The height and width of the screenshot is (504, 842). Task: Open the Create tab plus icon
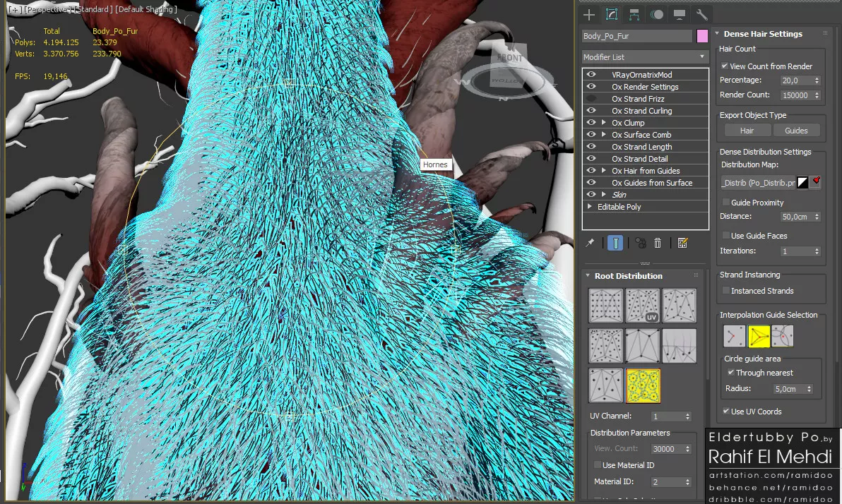click(589, 15)
